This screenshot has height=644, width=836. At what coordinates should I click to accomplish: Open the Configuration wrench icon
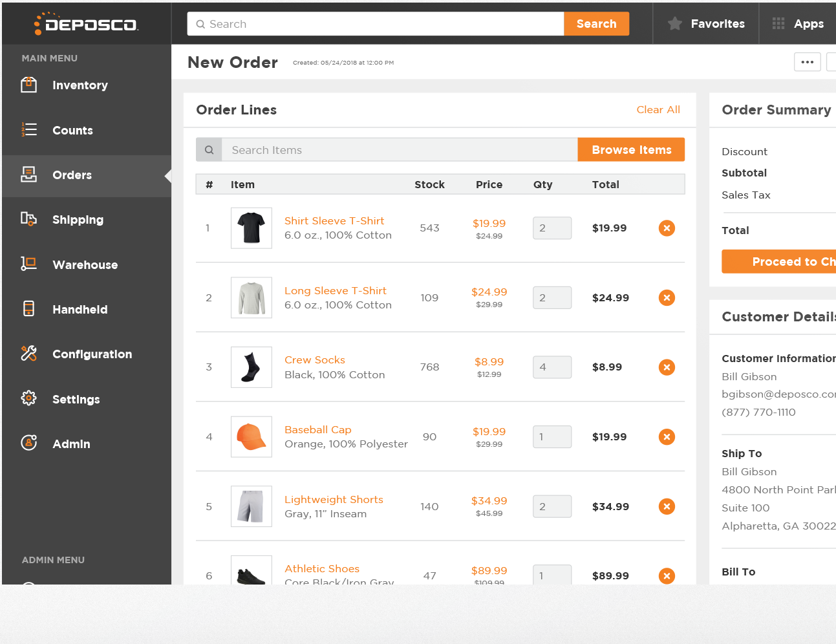pos(28,354)
